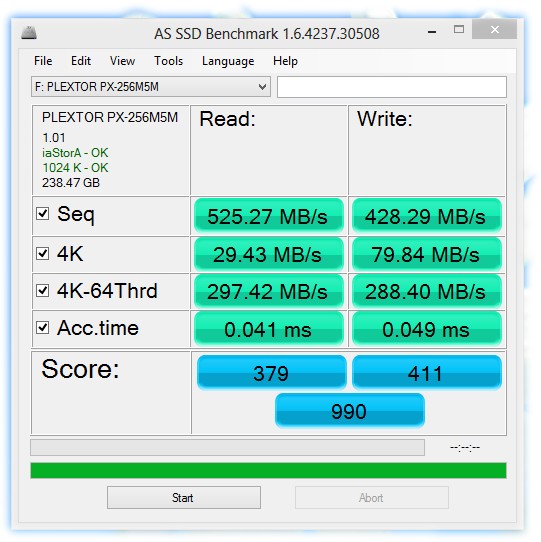Toggle the Acc.time test checkbox
Screen dimensions: 541x542
43,327
